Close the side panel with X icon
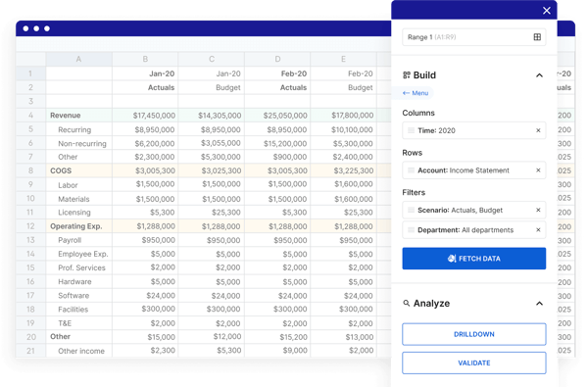The width and height of the screenshot is (588, 387). (547, 11)
